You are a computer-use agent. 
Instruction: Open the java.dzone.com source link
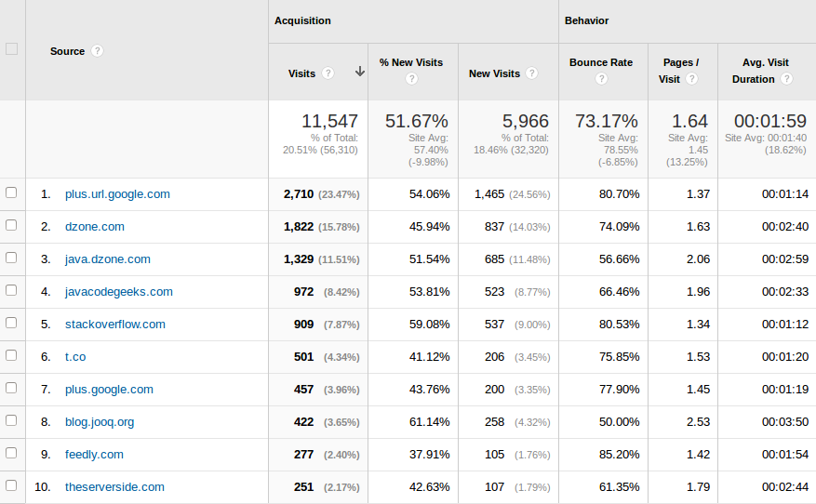point(108,259)
